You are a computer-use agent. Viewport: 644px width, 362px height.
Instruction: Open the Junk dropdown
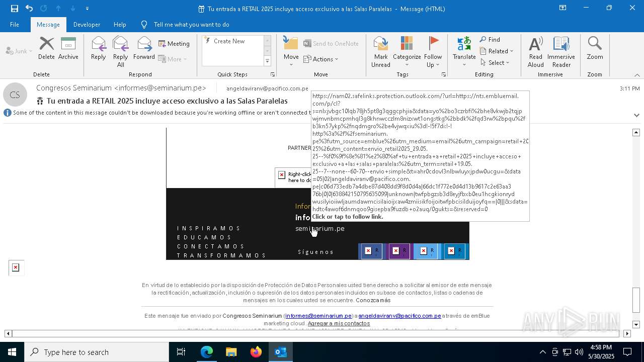(19, 51)
